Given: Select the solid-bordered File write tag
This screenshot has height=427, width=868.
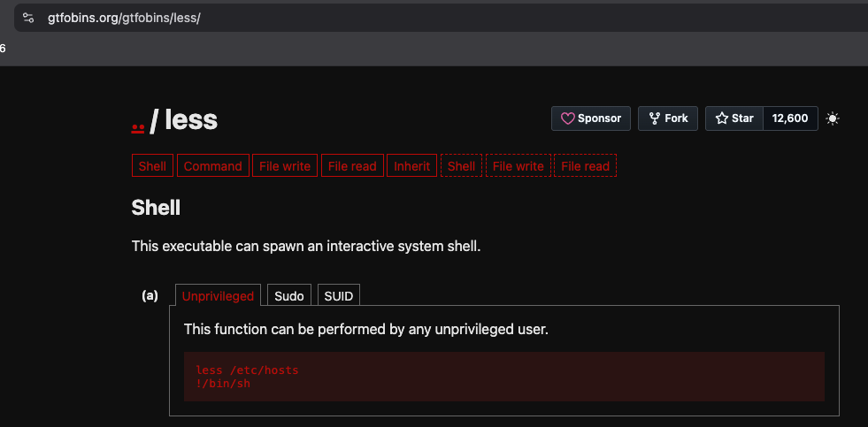Looking at the screenshot, I should pyautogui.click(x=284, y=166).
